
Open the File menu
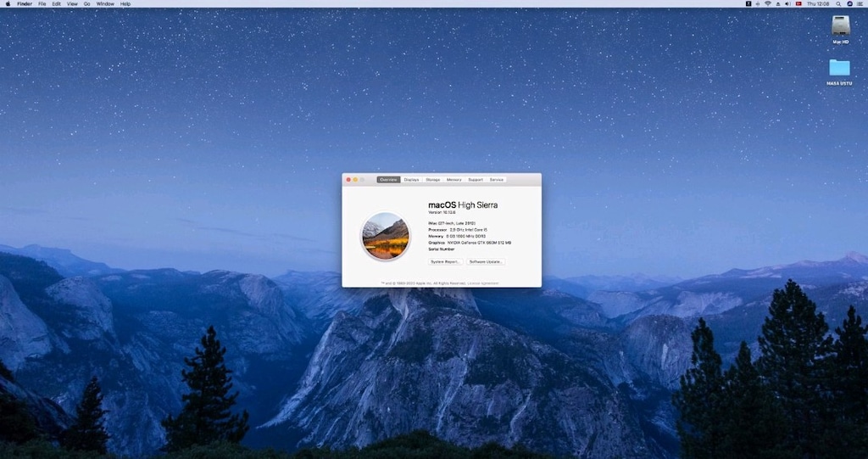[42, 4]
